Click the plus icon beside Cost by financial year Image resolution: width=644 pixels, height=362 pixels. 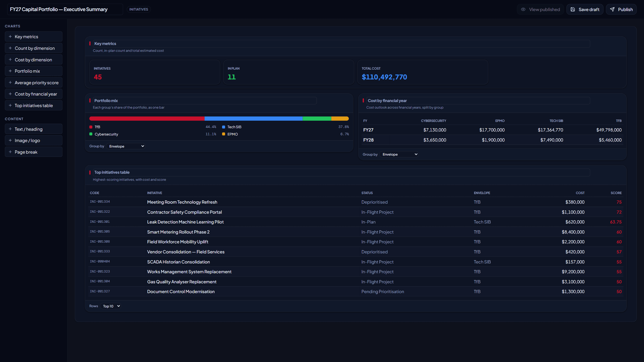(10, 94)
